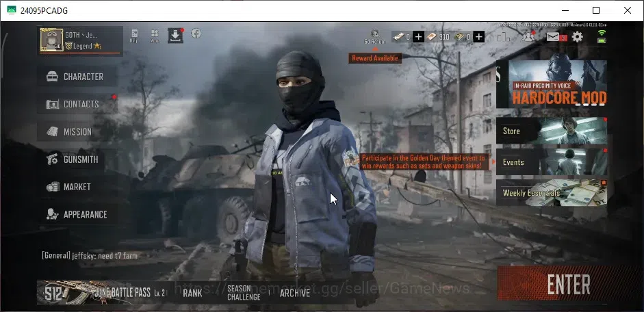Open the mail inbox envelope
Screen dimensions: 644x312
click(x=553, y=37)
